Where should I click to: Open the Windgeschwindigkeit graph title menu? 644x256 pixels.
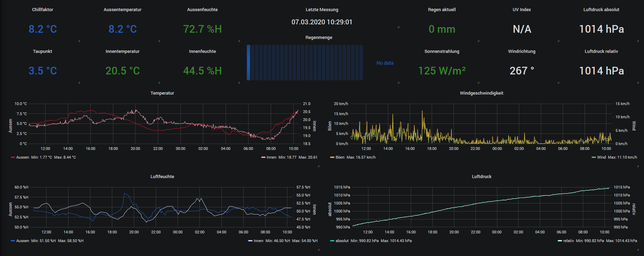[481, 93]
